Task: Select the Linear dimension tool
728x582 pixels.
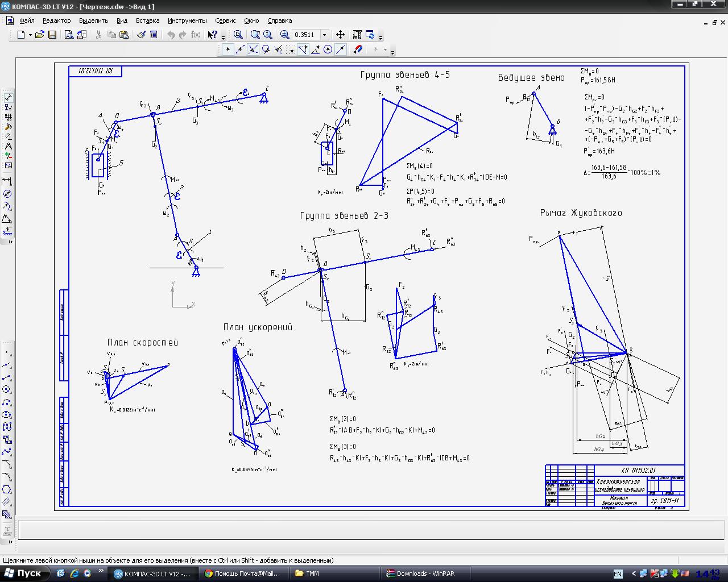Action: 7,181
